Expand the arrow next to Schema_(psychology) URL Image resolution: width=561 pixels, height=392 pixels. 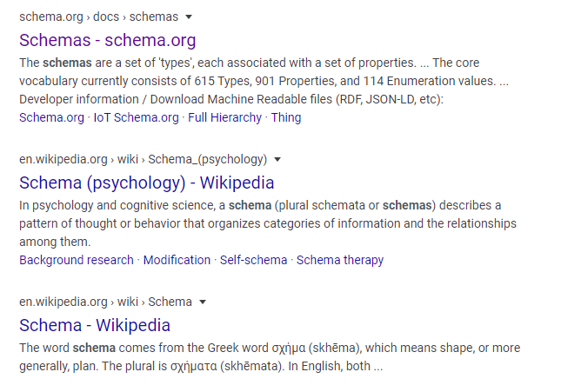[277, 160]
